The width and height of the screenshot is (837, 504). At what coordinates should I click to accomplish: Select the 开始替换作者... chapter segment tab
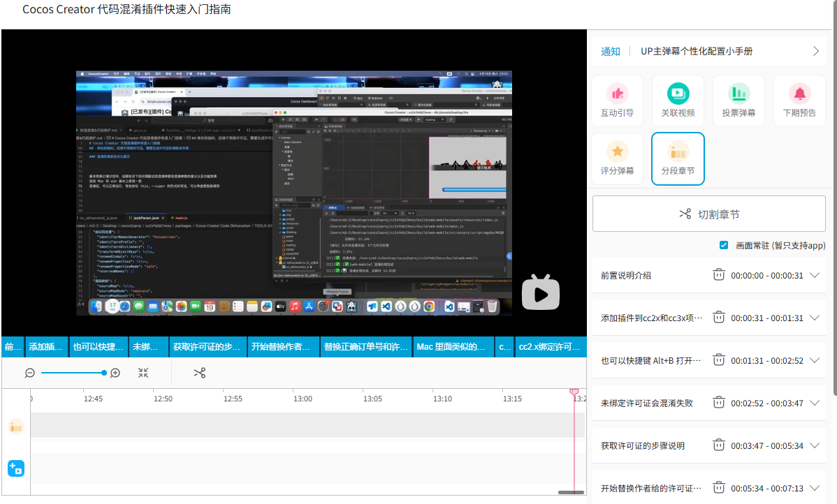point(284,347)
